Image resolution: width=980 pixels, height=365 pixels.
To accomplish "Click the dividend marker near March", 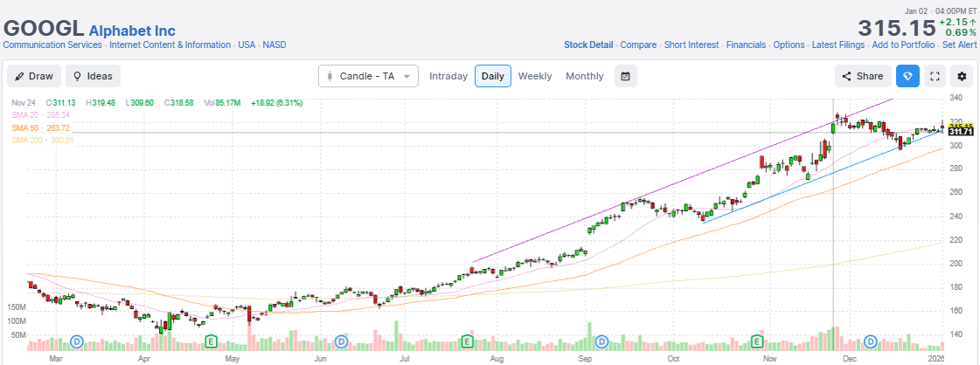I will coord(77,341).
